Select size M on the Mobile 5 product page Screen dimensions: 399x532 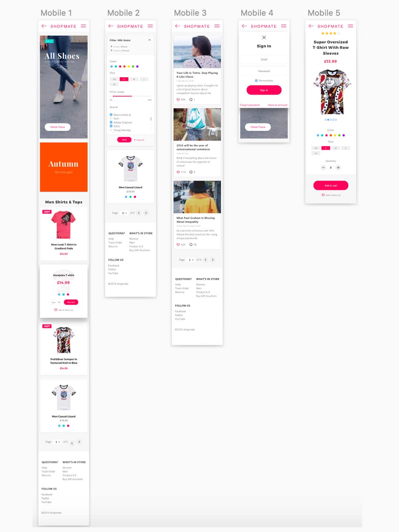point(335,148)
